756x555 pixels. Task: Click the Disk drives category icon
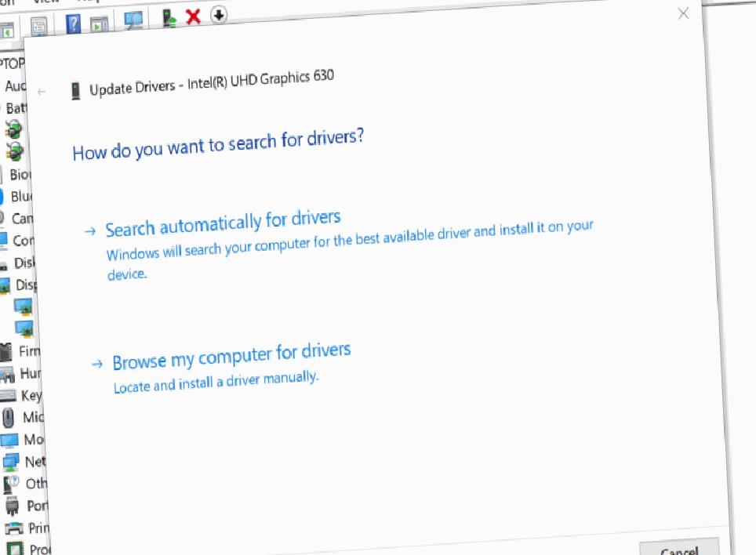tap(4, 264)
